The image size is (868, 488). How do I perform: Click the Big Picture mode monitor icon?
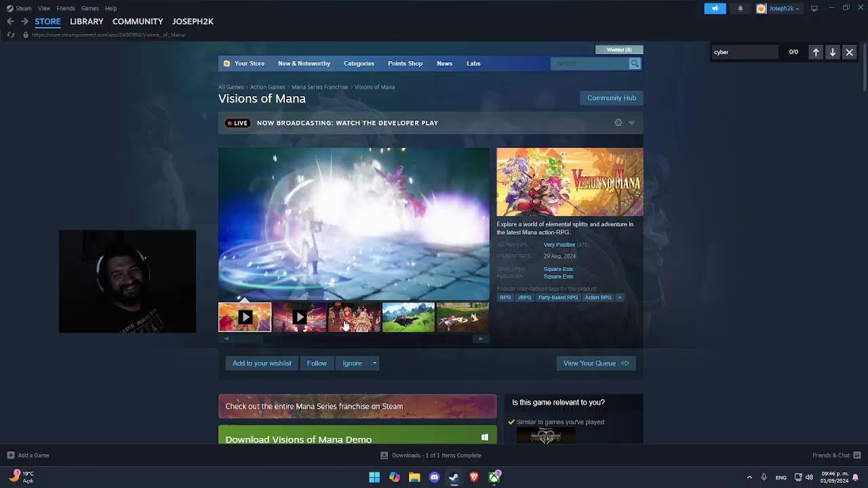[814, 8]
